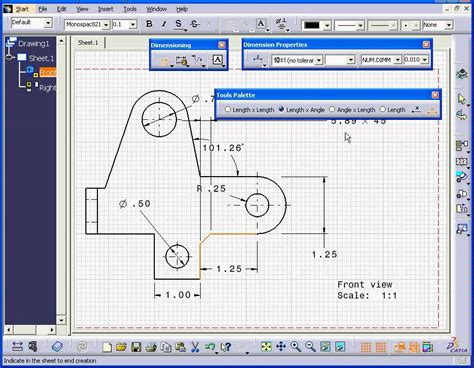Viewport: 474px width, 368px height.
Task: Switch to the Sheet.1 tab
Action: (88, 43)
